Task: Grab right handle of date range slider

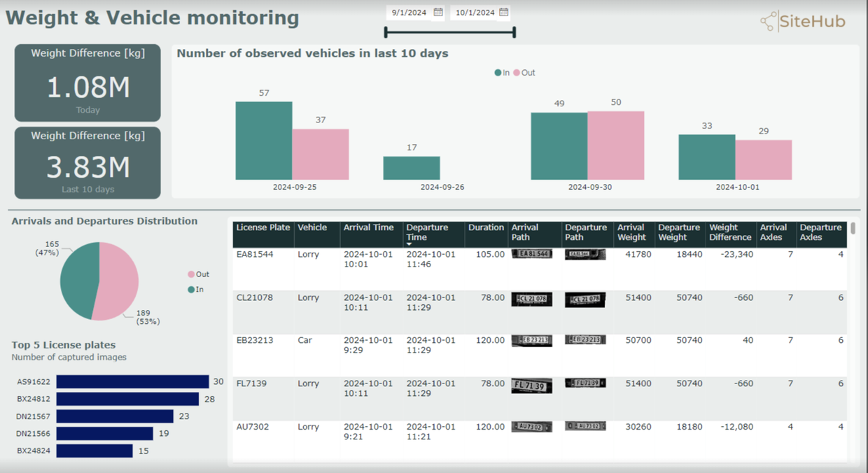Action: [x=514, y=32]
